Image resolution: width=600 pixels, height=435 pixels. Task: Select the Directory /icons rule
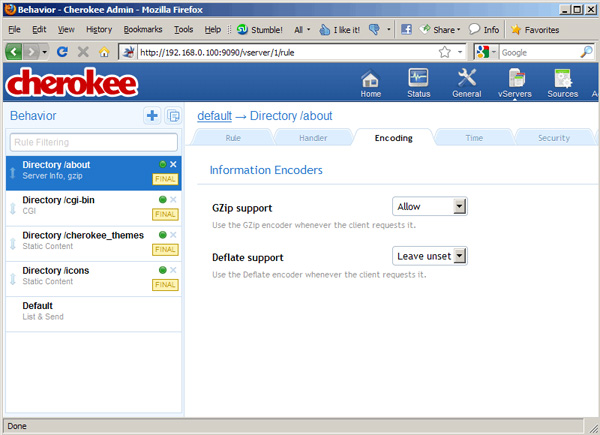pos(93,279)
